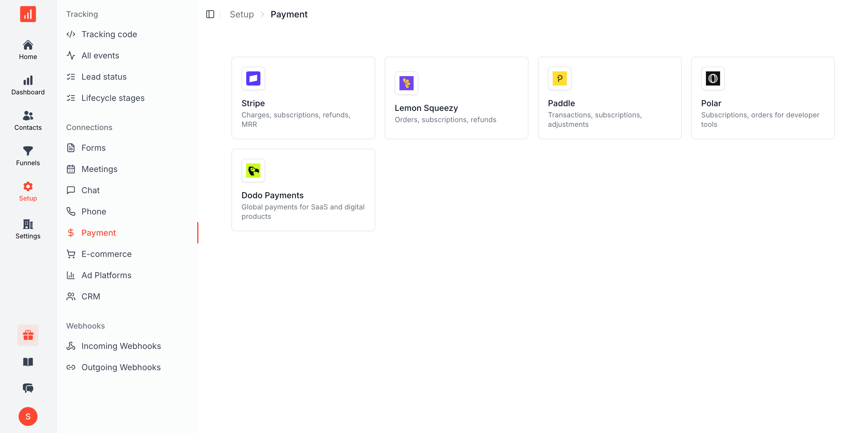The image size is (868, 433).
Task: Open the Polar integration card
Action: (x=763, y=98)
